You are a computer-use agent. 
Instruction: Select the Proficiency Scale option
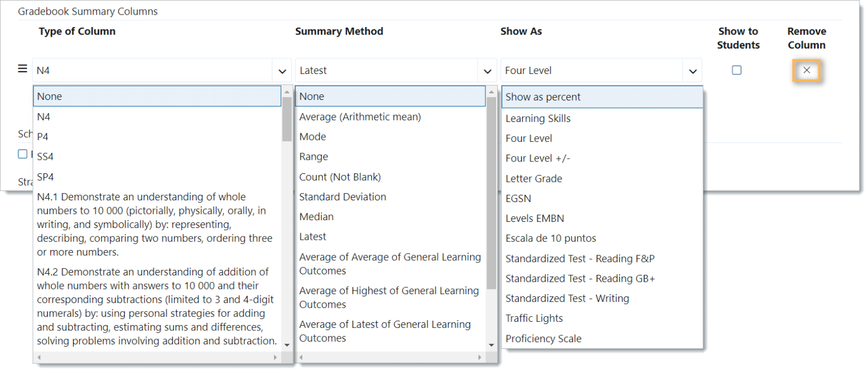pyautogui.click(x=544, y=338)
